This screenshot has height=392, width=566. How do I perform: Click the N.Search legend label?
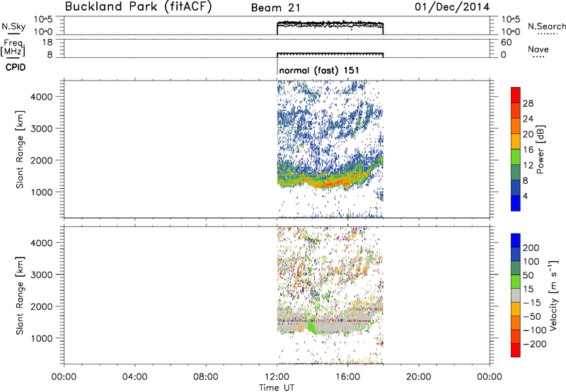point(546,26)
